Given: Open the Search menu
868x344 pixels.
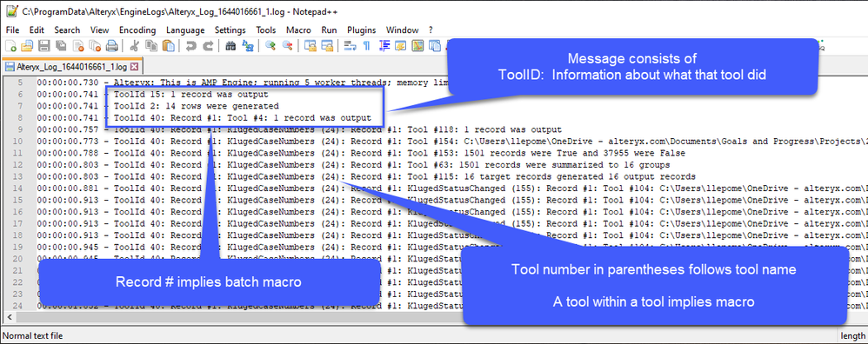Looking at the screenshot, I should tap(67, 30).
